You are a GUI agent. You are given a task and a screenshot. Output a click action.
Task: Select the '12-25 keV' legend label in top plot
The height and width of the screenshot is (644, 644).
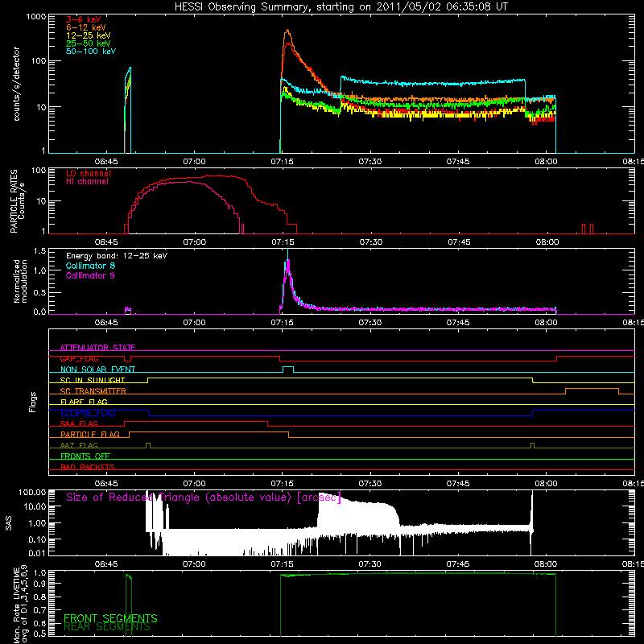(88, 35)
